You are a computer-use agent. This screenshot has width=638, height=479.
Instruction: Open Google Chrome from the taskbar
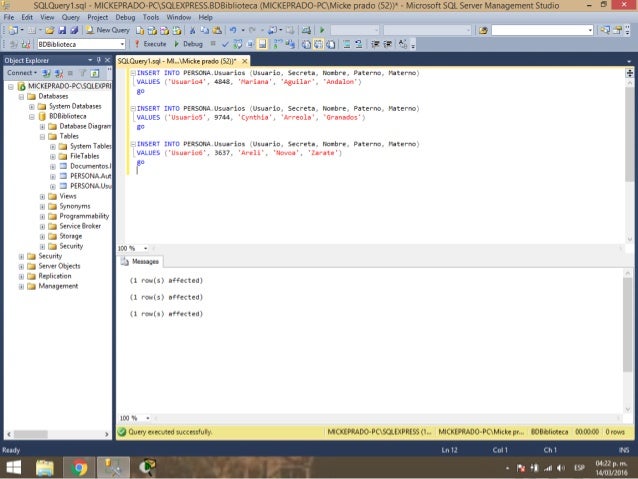coord(79,468)
